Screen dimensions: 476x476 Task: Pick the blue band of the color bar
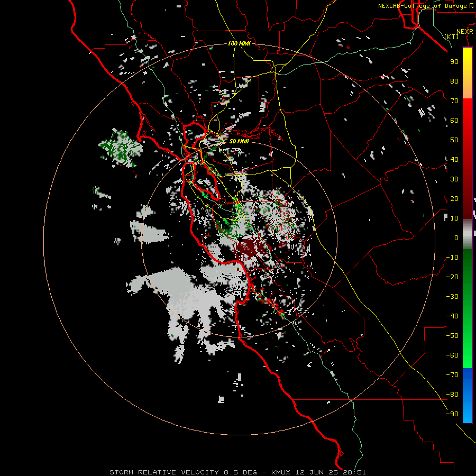(467, 395)
